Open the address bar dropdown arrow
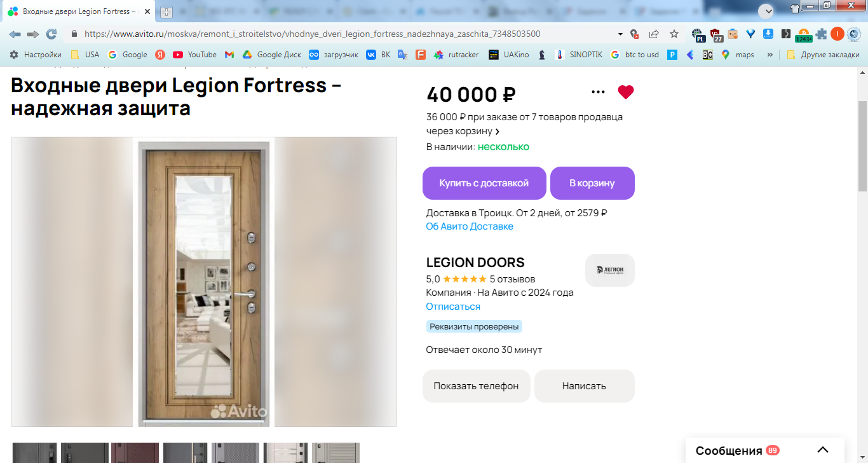 coord(620,34)
